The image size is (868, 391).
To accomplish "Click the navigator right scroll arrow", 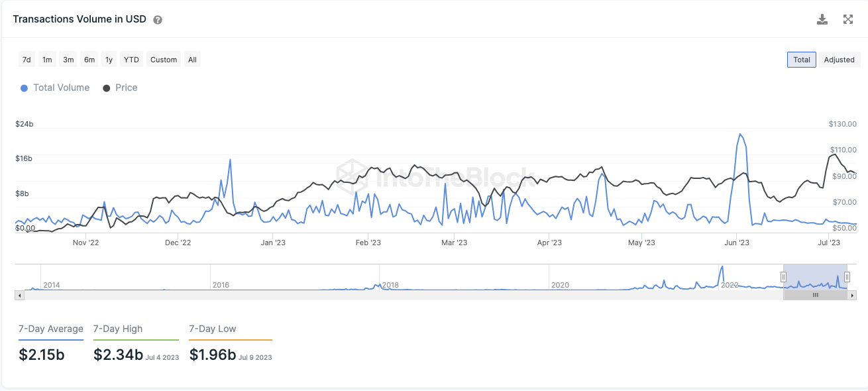I will click(x=853, y=295).
